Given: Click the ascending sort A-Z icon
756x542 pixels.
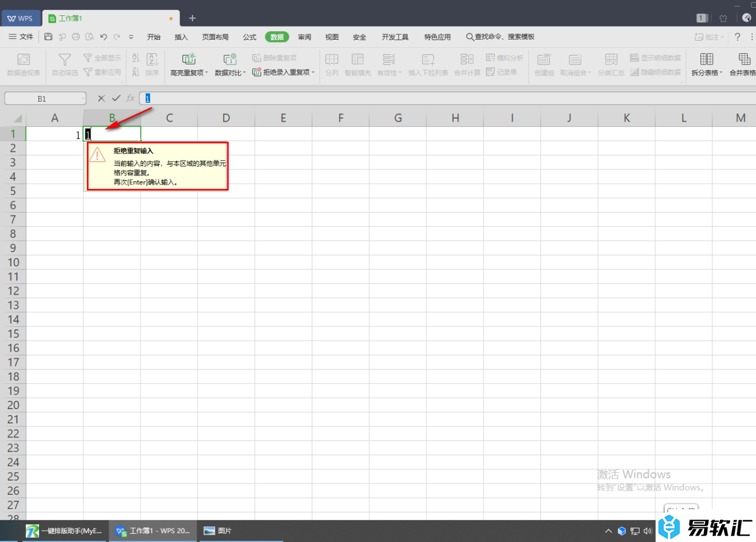Looking at the screenshot, I should click(135, 58).
